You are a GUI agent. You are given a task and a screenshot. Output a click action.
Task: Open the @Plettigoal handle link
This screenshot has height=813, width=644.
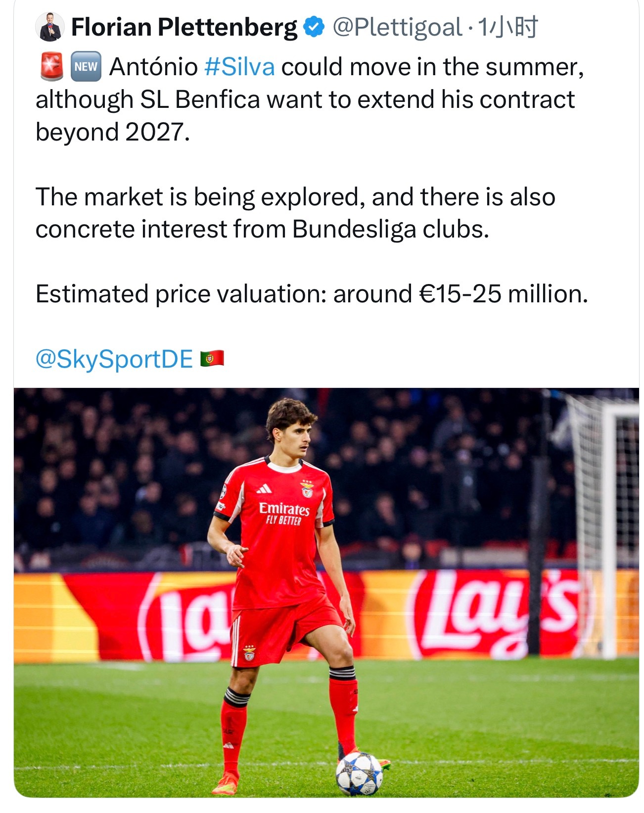tap(397, 28)
